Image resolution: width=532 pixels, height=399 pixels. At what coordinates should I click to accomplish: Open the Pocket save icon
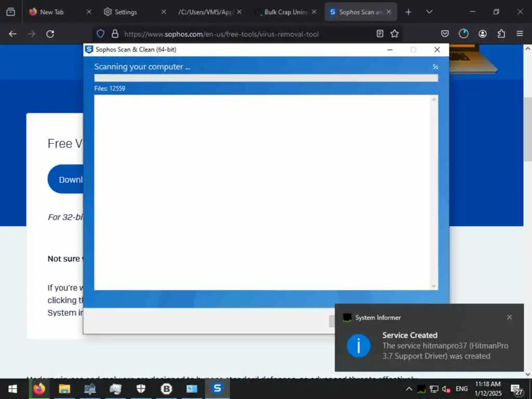pyautogui.click(x=445, y=34)
